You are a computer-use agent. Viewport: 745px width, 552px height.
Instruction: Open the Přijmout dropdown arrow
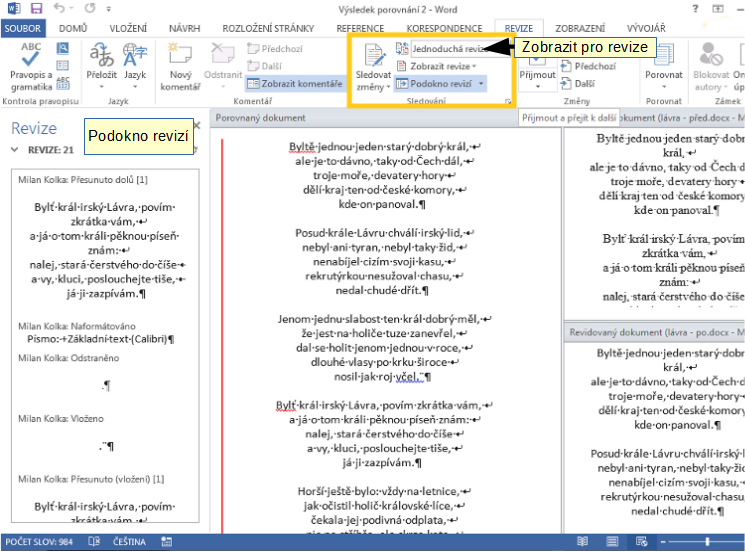[x=537, y=86]
